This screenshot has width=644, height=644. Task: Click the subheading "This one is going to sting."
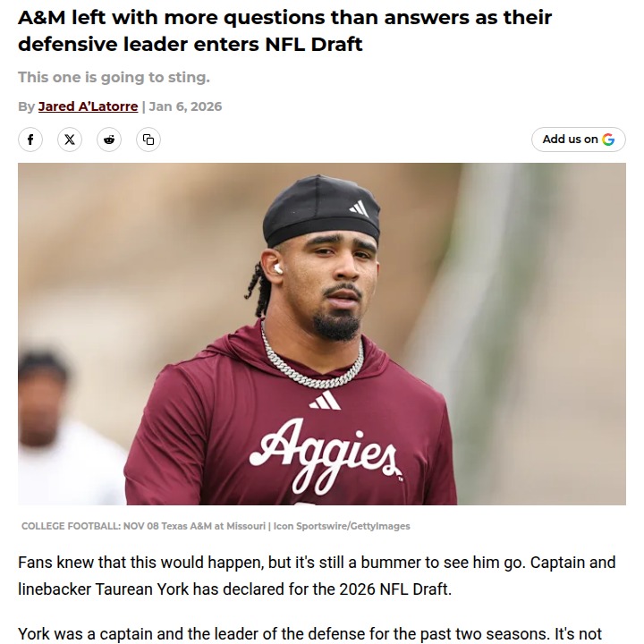(x=114, y=77)
